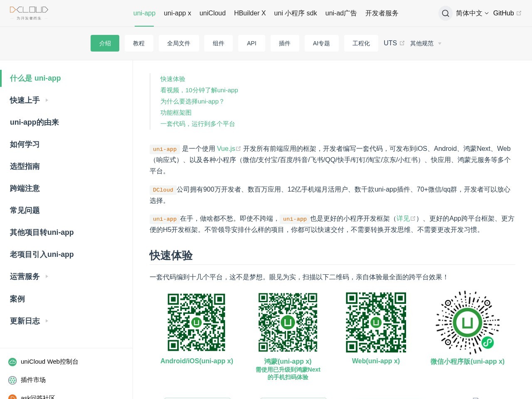Image resolution: width=532 pixels, height=399 pixels.
Task: Jump to 功能框架图 section
Action: click(x=176, y=113)
